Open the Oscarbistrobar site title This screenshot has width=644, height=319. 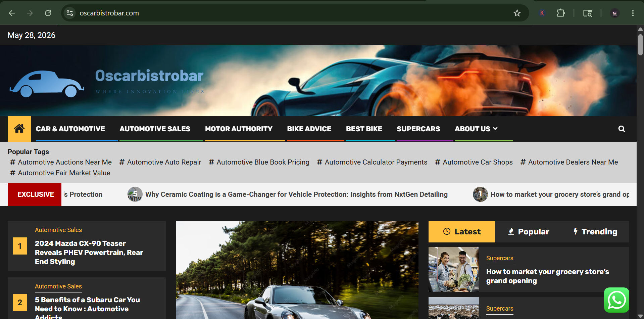tap(149, 76)
